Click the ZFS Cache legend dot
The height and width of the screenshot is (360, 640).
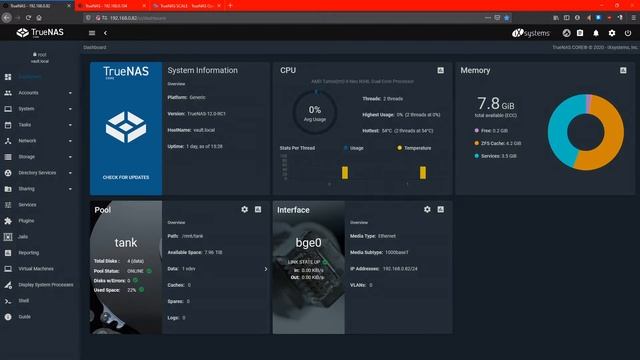(476, 143)
